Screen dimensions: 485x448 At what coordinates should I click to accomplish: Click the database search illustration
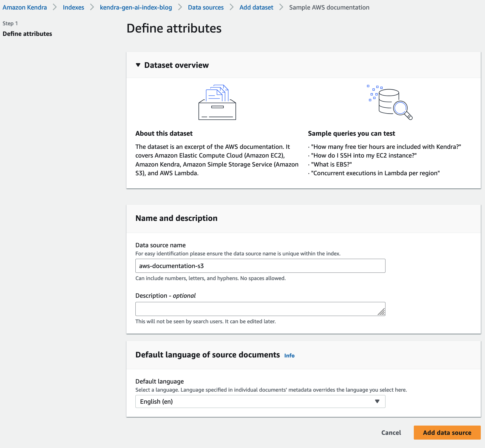pos(390,102)
